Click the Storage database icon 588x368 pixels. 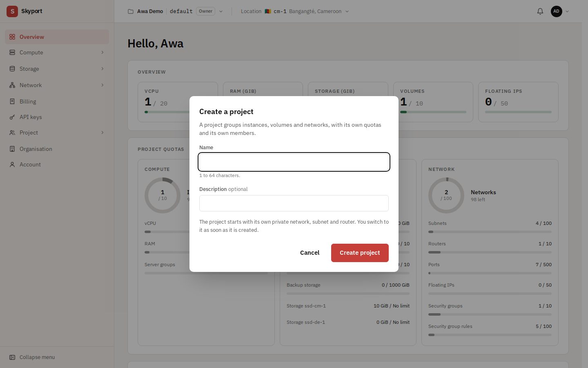pos(12,69)
